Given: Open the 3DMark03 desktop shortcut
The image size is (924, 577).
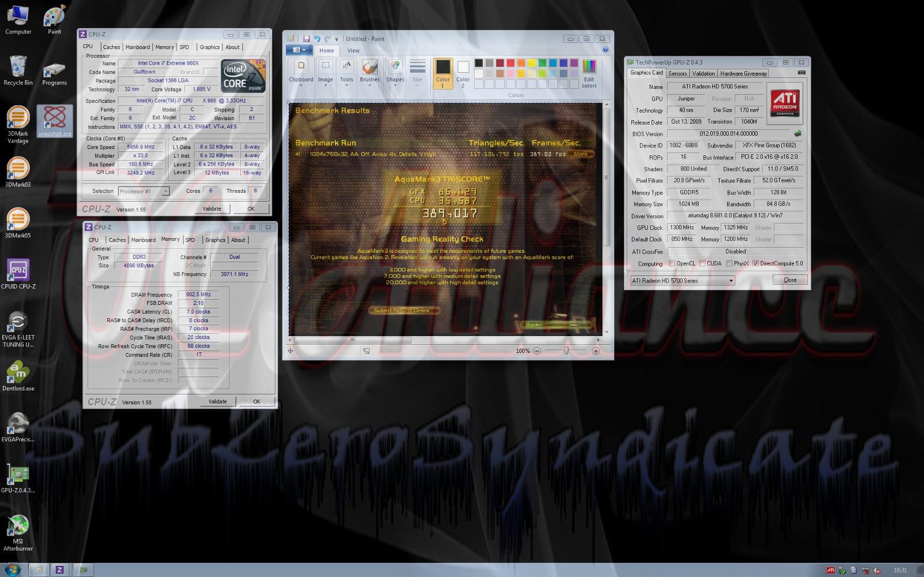Looking at the screenshot, I should point(18,172).
